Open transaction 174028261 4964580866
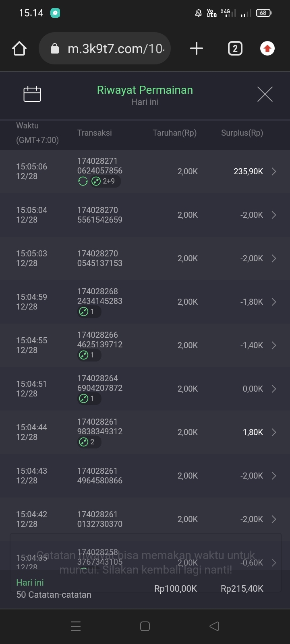 [100, 476]
